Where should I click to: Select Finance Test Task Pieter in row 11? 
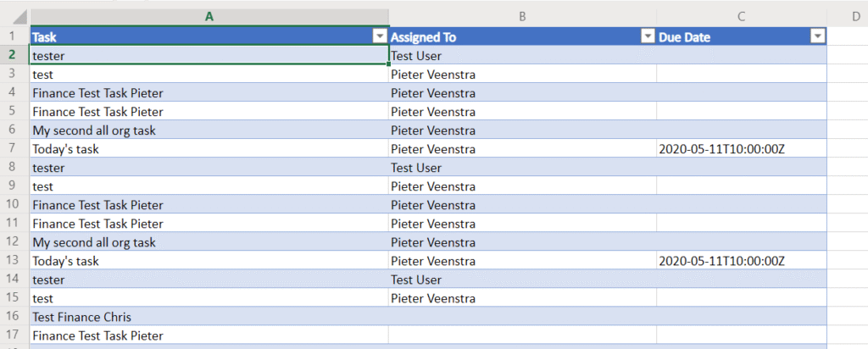click(x=209, y=223)
